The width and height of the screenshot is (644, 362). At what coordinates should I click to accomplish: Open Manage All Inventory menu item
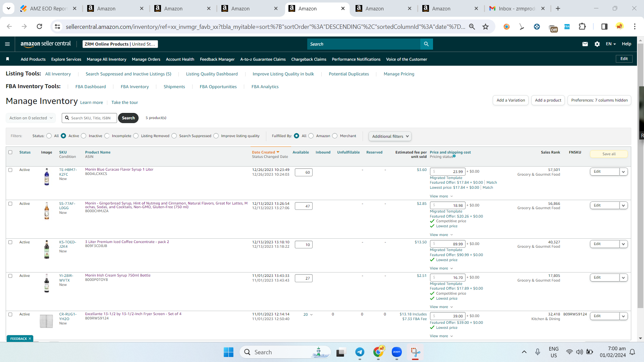107,59
